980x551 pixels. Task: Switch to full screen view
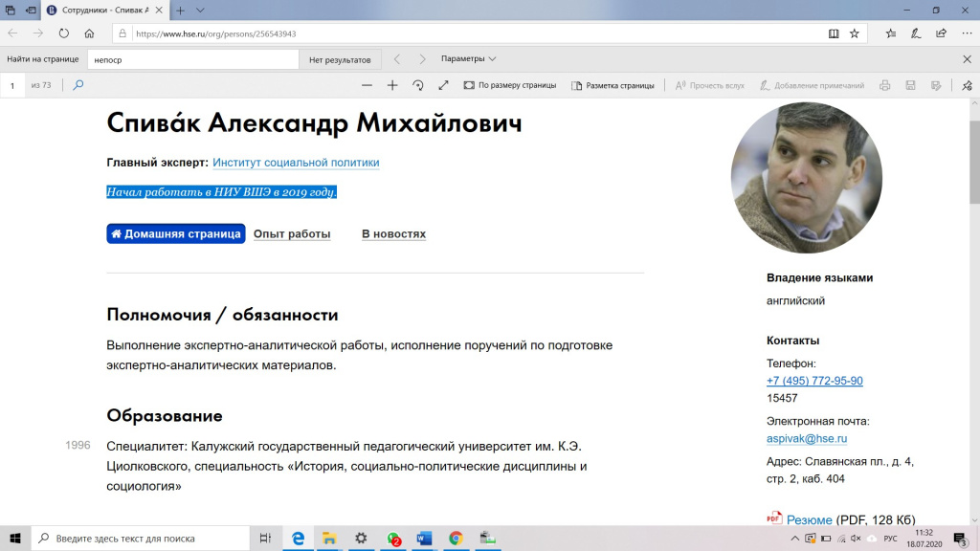coord(444,85)
